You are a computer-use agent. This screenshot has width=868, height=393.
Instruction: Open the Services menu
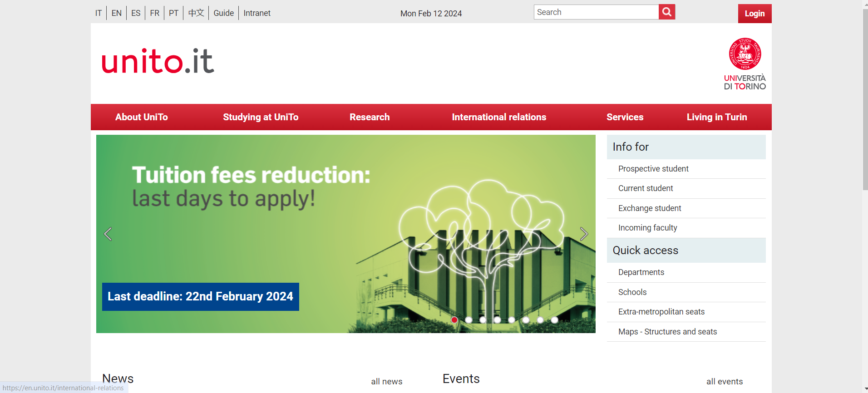pyautogui.click(x=625, y=117)
